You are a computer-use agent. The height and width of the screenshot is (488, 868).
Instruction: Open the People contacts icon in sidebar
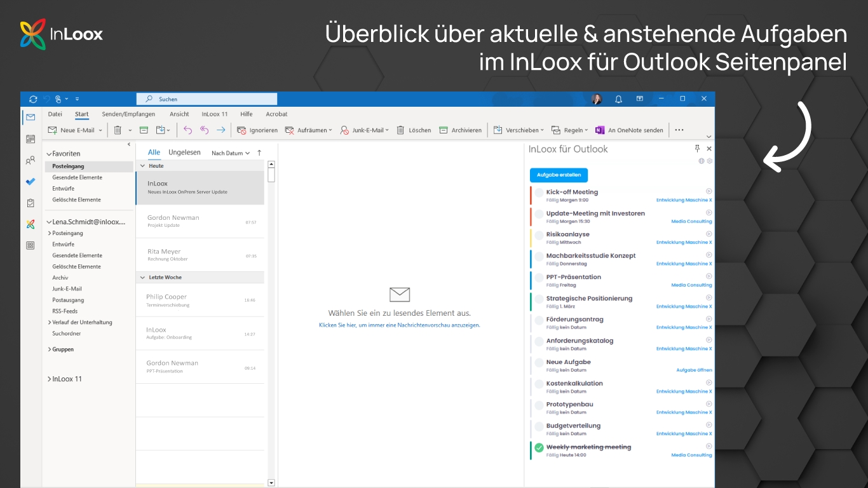(31, 160)
